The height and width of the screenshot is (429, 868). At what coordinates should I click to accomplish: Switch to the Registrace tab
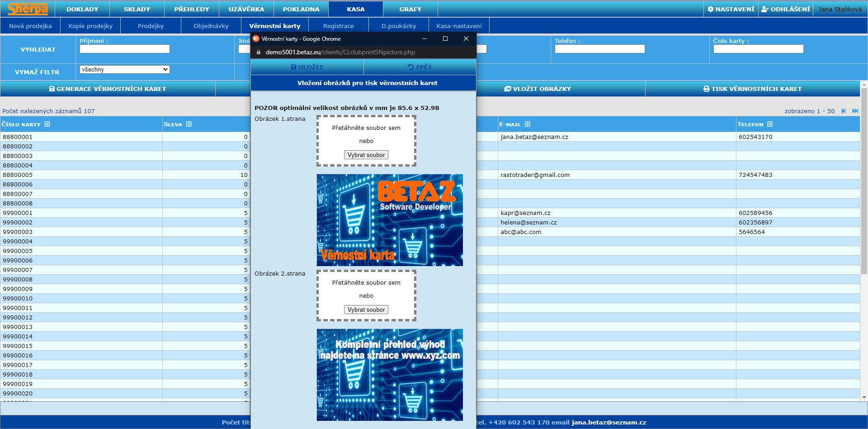point(338,26)
